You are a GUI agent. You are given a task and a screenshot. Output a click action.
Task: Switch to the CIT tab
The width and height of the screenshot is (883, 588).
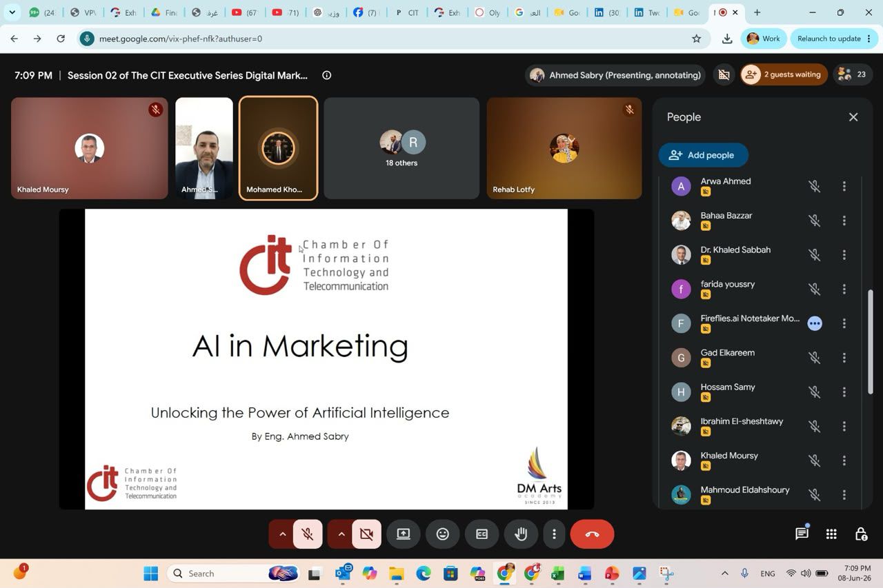tap(406, 12)
